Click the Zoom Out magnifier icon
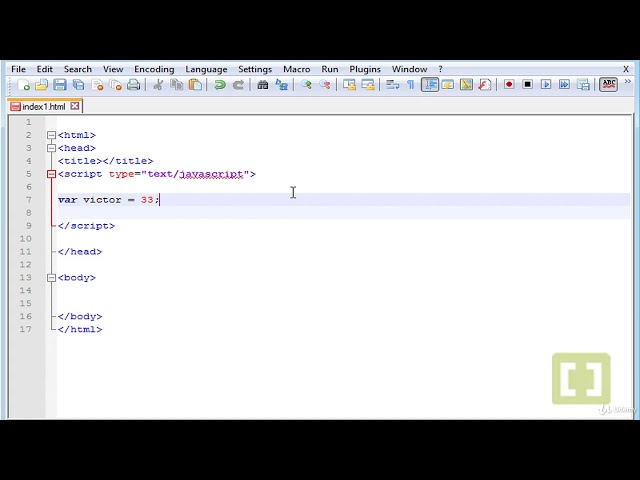This screenshot has height=480, width=640. point(325,85)
